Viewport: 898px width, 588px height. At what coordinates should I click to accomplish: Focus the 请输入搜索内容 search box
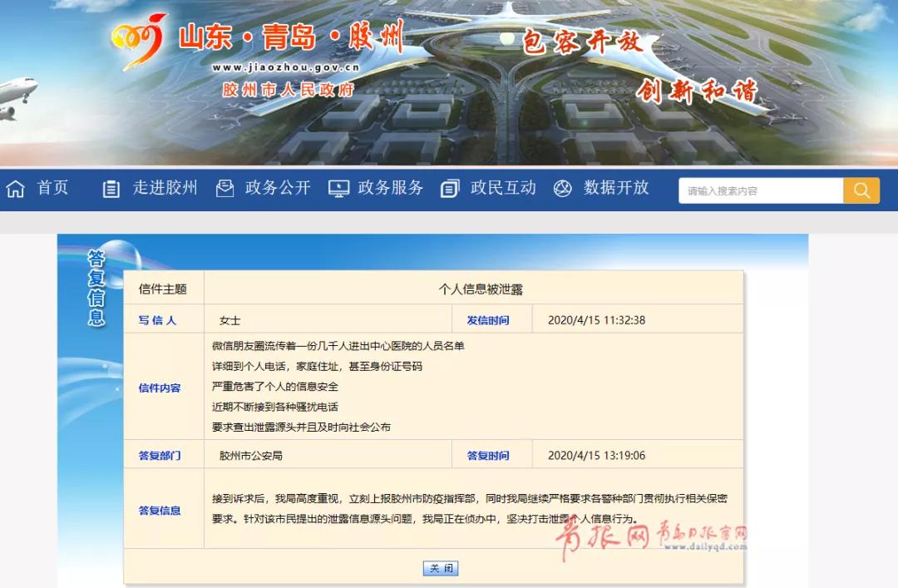(760, 190)
